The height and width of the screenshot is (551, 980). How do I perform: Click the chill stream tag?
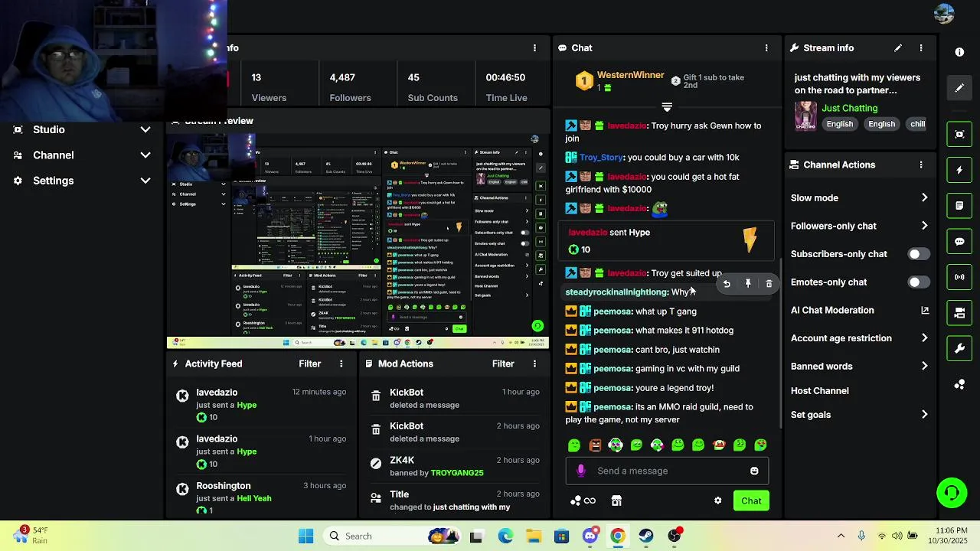point(917,124)
